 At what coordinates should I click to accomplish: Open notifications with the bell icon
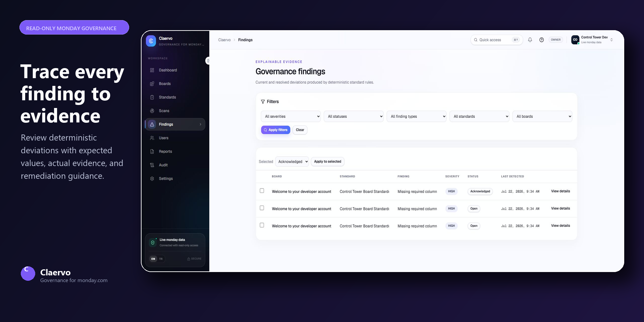coord(530,40)
